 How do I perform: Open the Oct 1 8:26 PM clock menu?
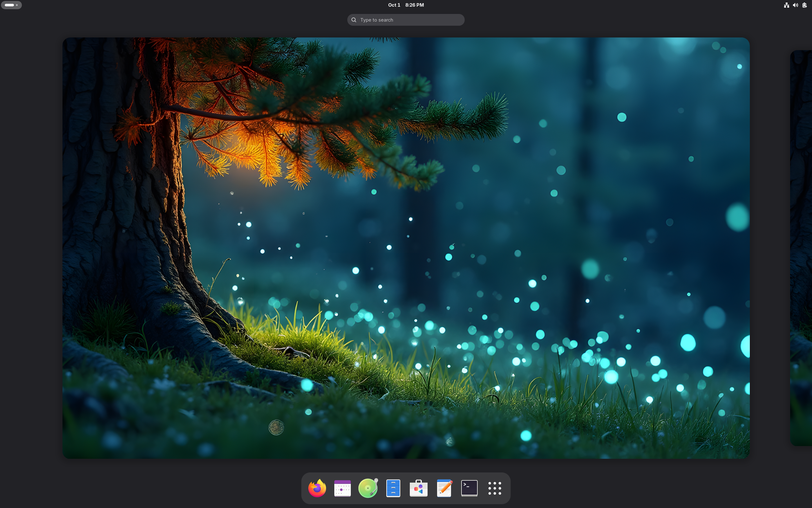point(406,5)
